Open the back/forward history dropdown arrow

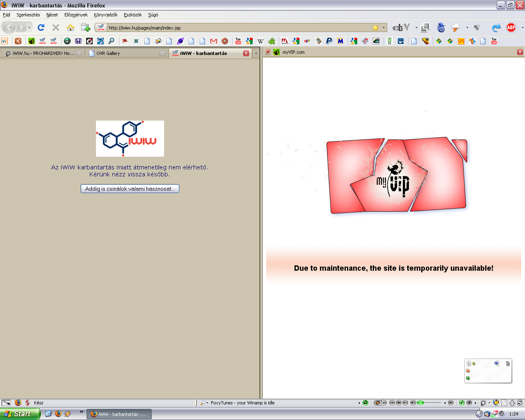click(x=29, y=27)
